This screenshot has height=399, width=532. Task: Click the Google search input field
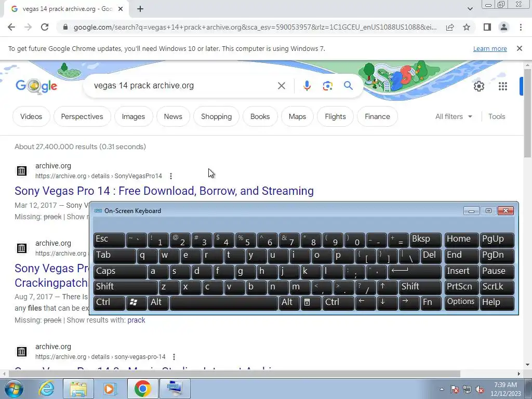(x=183, y=86)
